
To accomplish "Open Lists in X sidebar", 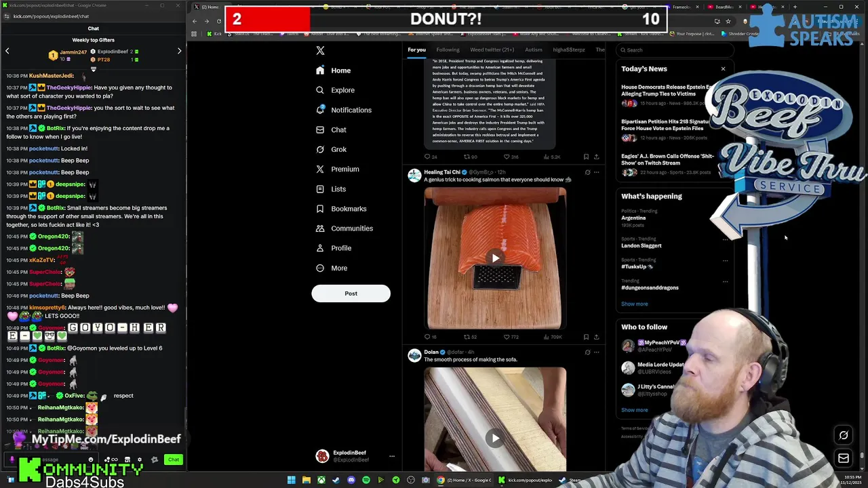I will click(x=331, y=189).
